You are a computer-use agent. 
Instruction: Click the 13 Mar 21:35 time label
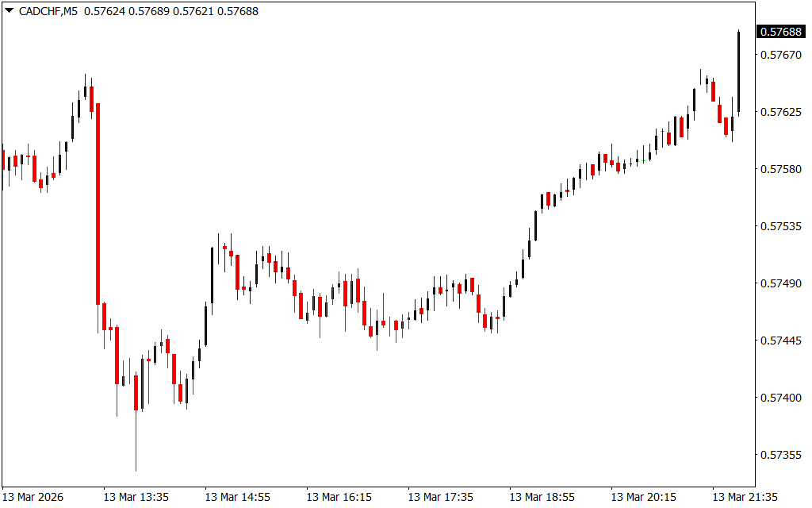point(745,497)
